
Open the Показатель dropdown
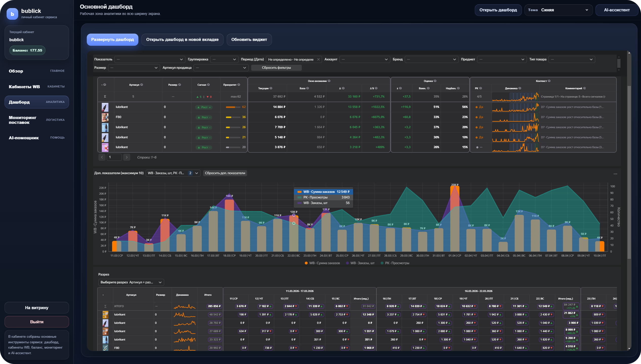[x=149, y=59]
